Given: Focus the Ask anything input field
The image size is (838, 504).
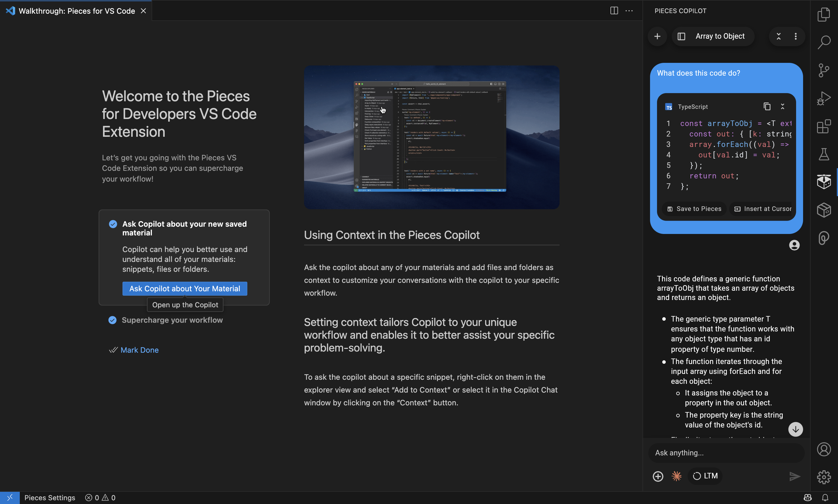Looking at the screenshot, I should point(726,453).
